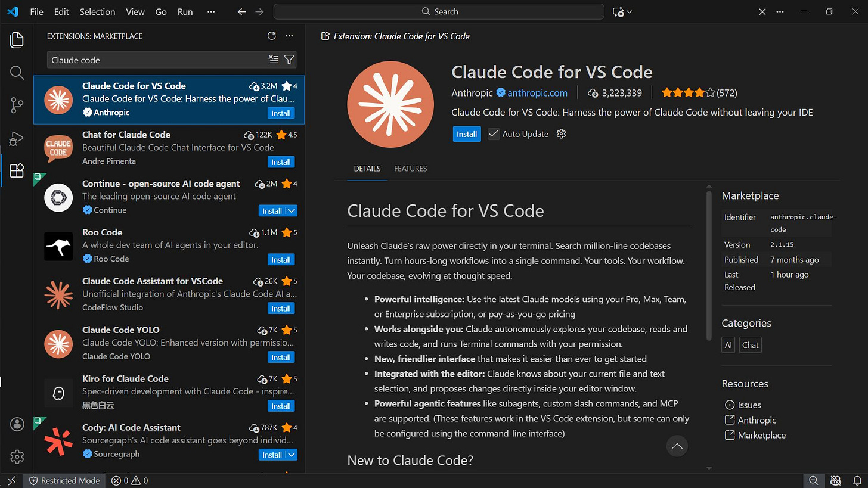
Task: Click the VS Code logo icon
Action: [13, 11]
